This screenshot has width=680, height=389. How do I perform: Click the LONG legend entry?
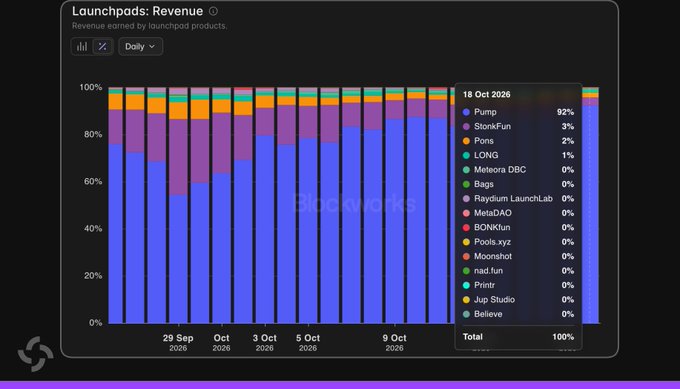tap(518, 155)
